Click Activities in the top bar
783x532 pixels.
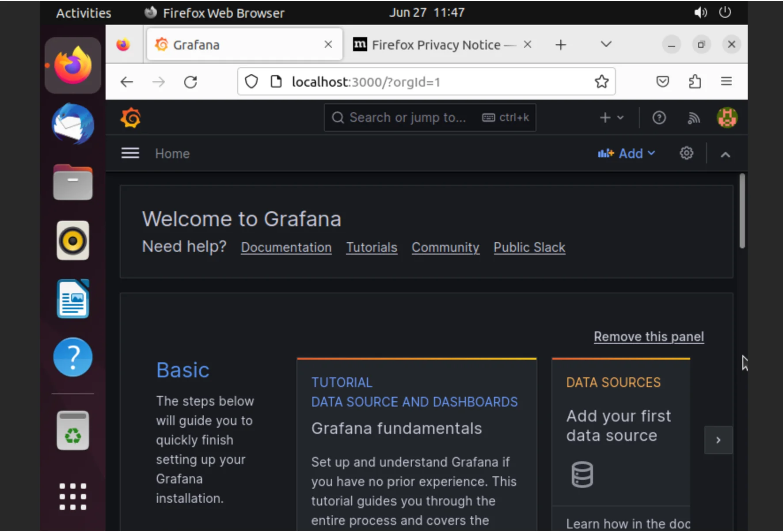(83, 12)
